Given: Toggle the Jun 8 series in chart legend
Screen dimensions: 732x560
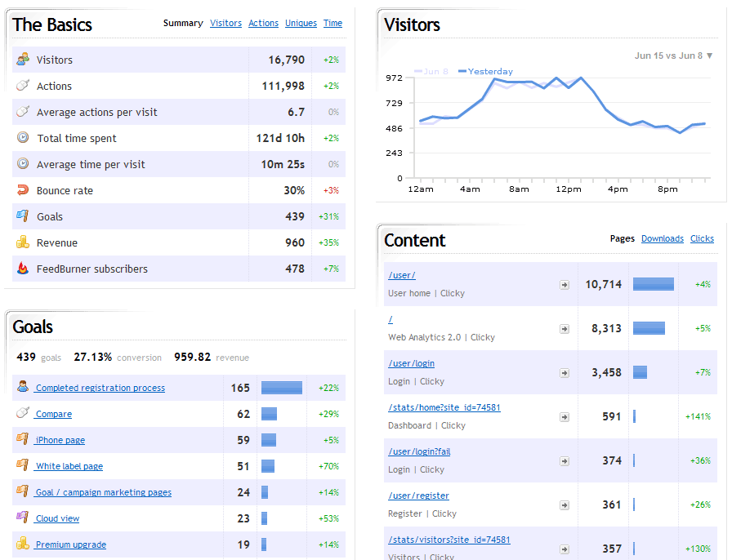Looking at the screenshot, I should pyautogui.click(x=432, y=72).
